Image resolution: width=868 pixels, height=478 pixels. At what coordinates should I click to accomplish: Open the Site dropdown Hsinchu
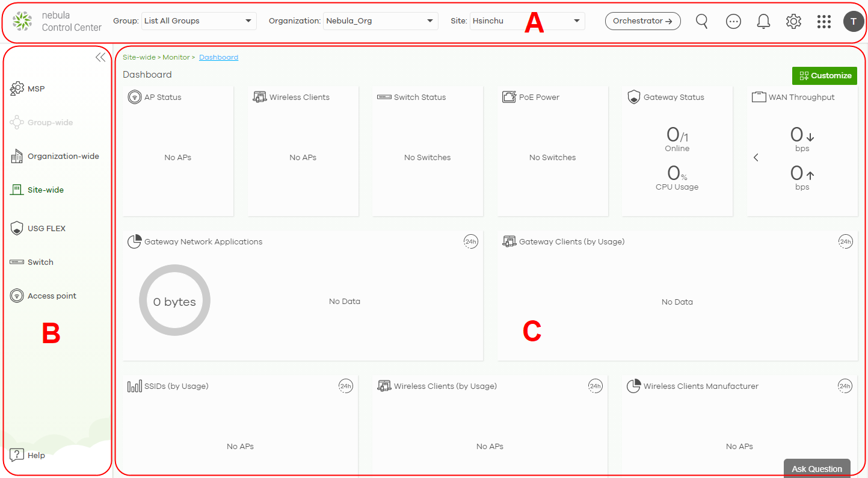coord(527,21)
